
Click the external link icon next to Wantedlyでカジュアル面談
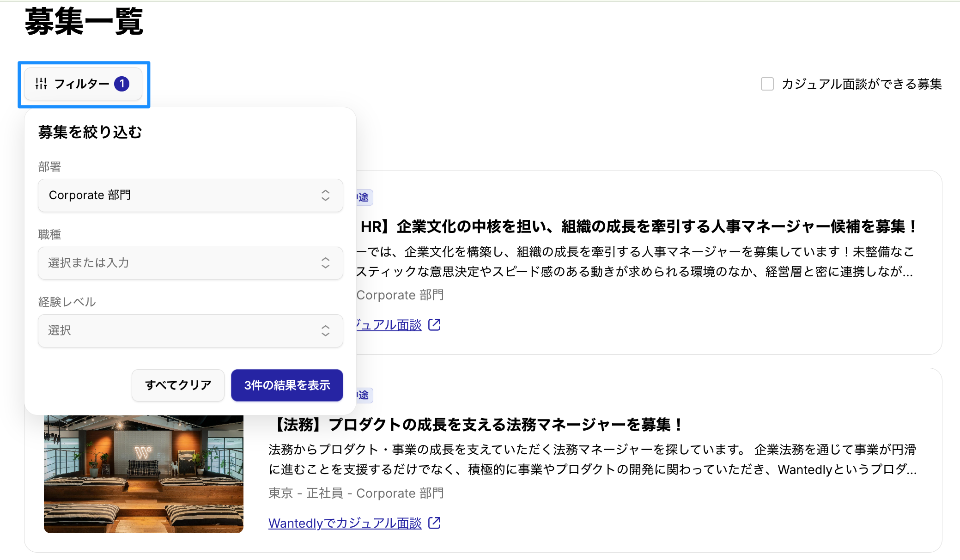point(434,523)
